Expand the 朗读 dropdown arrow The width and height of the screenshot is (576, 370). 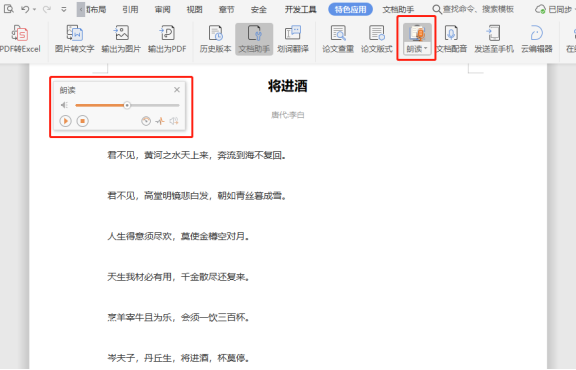coord(425,49)
